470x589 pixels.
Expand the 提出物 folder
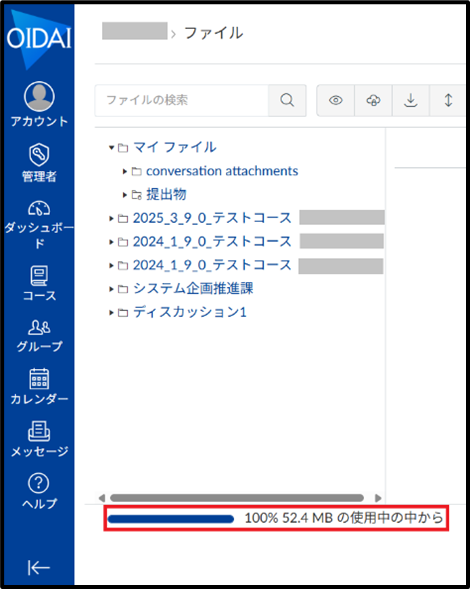click(125, 195)
